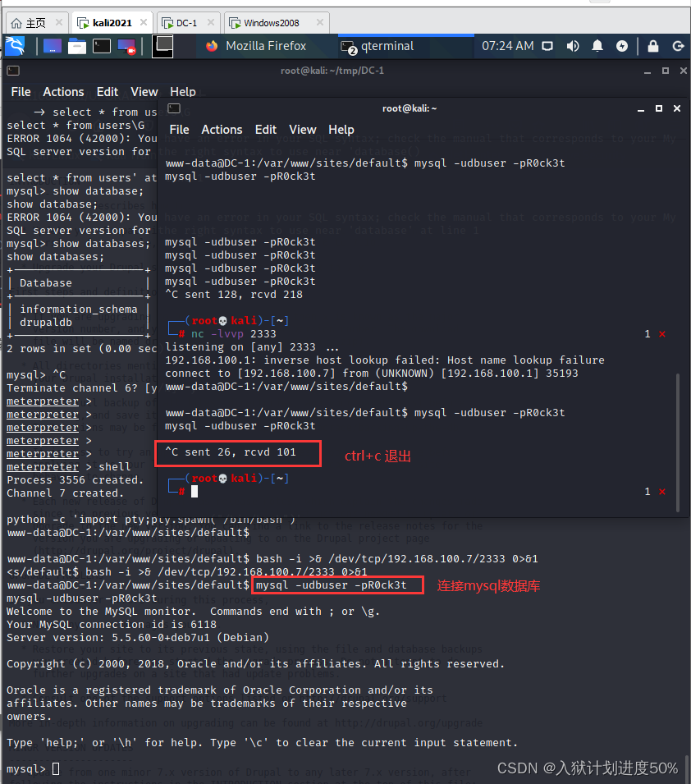Click the 'Server version: 5.5.60-0+deb7u1' line
Image resolution: width=691 pixels, height=784 pixels.
[138, 638]
